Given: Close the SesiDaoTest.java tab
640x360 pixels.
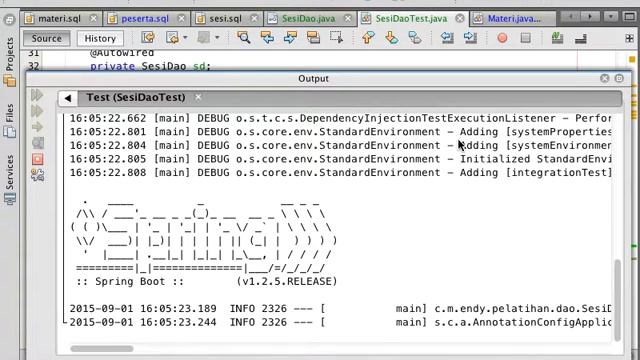Looking at the screenshot, I should click(x=460, y=19).
